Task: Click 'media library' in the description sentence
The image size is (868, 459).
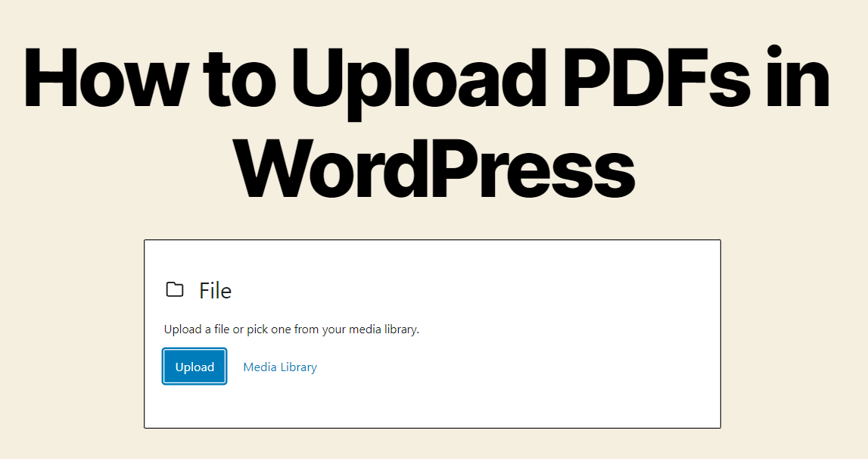Action: [383, 329]
